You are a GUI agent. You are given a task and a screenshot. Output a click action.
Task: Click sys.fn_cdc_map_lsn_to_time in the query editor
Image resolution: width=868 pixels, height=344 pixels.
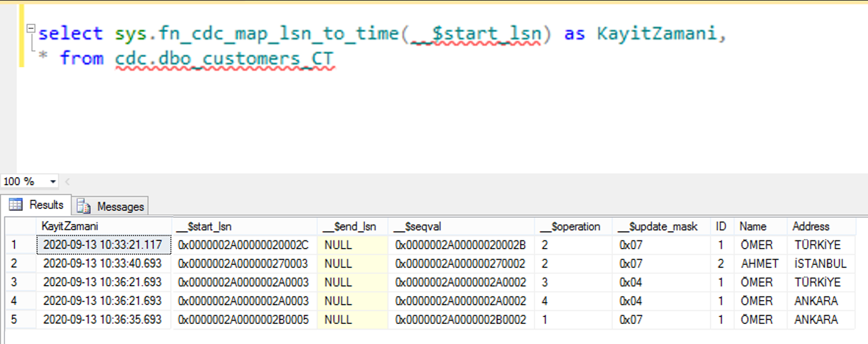tap(256, 33)
